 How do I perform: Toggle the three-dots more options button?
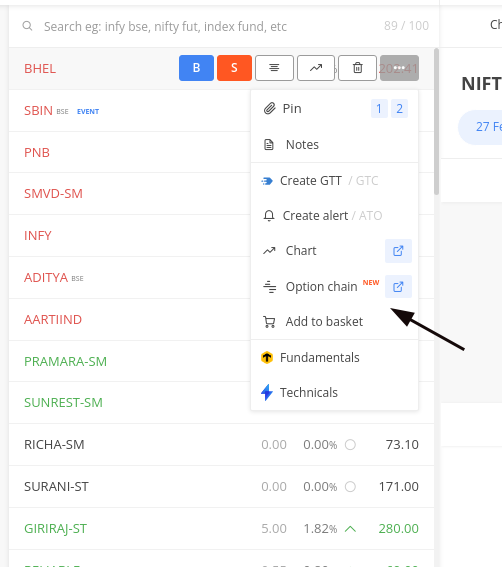point(399,68)
